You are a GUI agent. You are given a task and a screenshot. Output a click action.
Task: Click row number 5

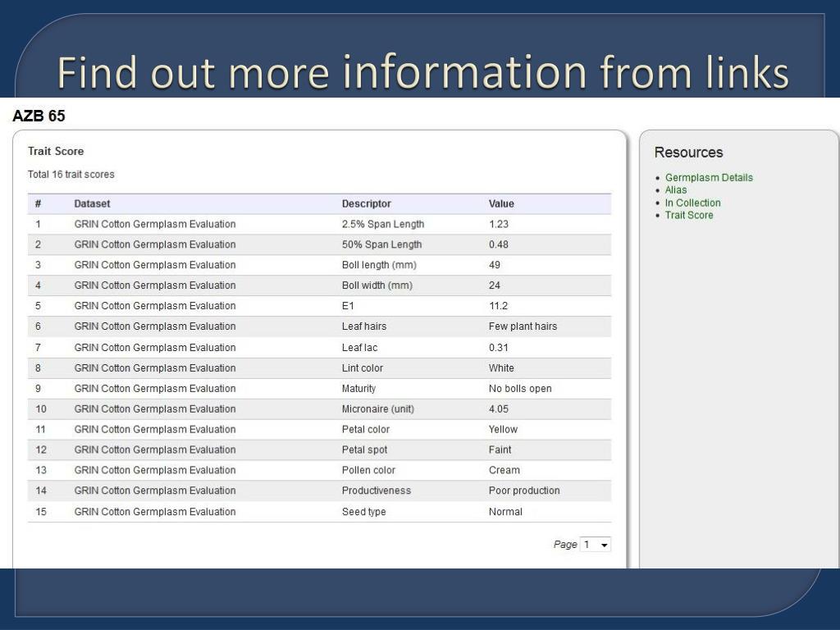pos(38,306)
